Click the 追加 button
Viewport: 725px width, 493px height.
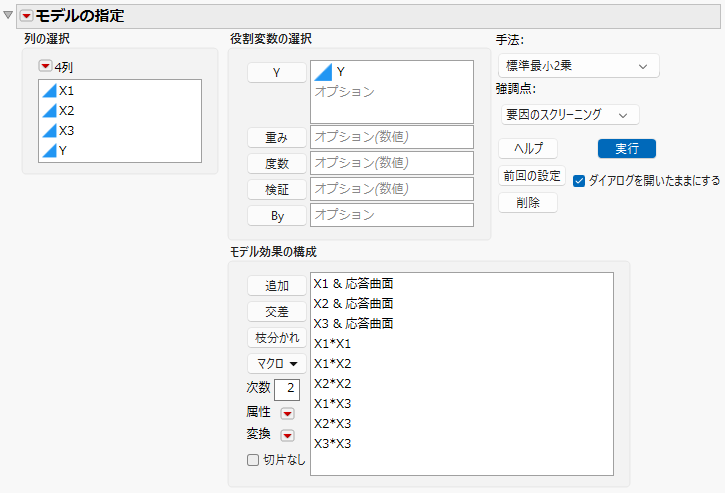click(x=276, y=285)
